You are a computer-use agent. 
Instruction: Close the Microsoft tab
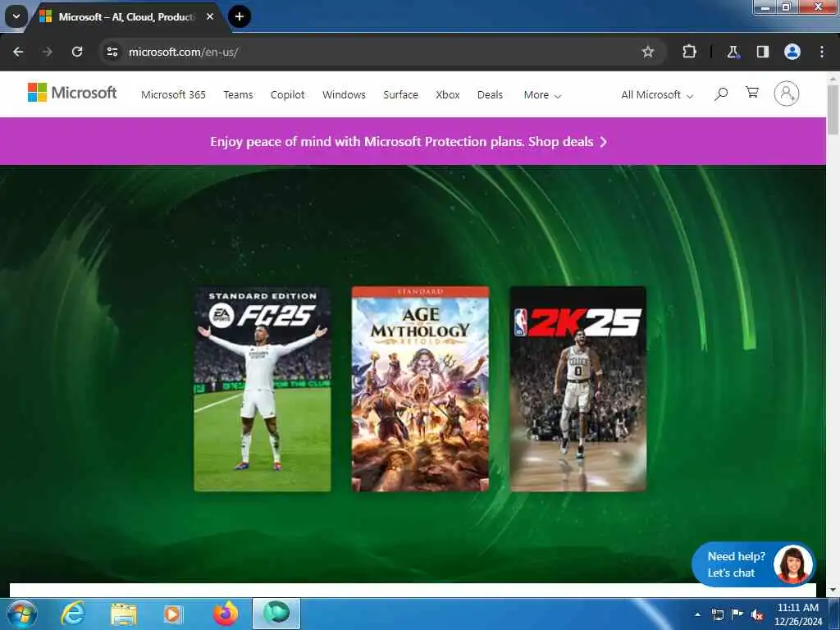click(210, 16)
